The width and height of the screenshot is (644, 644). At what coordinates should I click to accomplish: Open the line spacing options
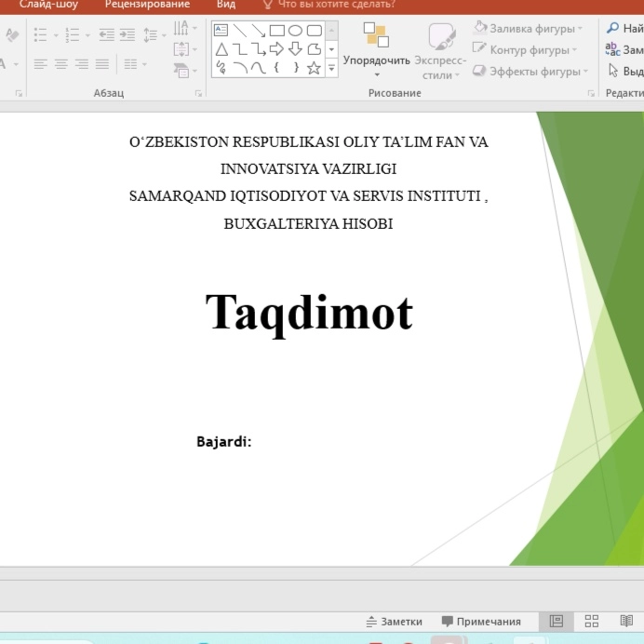coord(154,35)
